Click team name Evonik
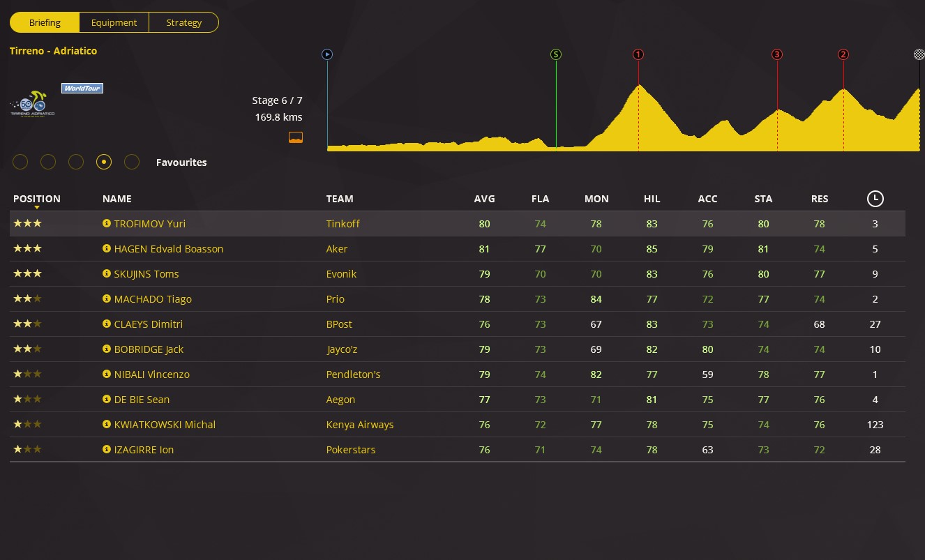 click(341, 274)
